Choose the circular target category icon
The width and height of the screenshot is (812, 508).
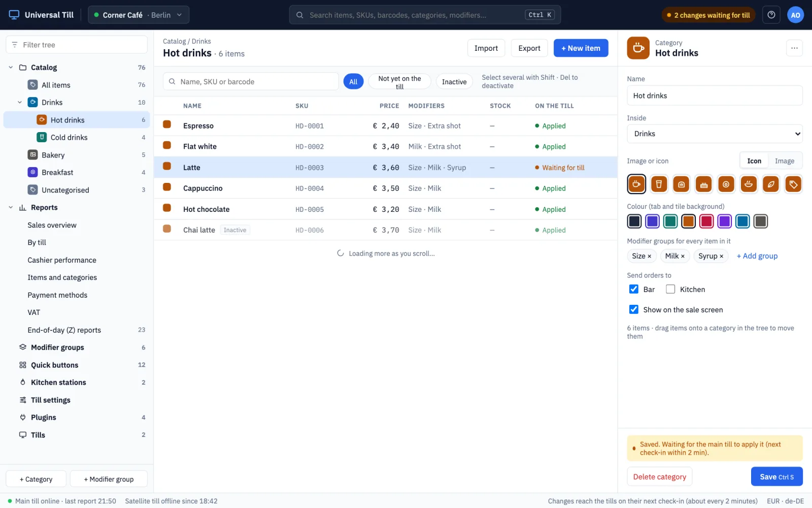pos(726,184)
